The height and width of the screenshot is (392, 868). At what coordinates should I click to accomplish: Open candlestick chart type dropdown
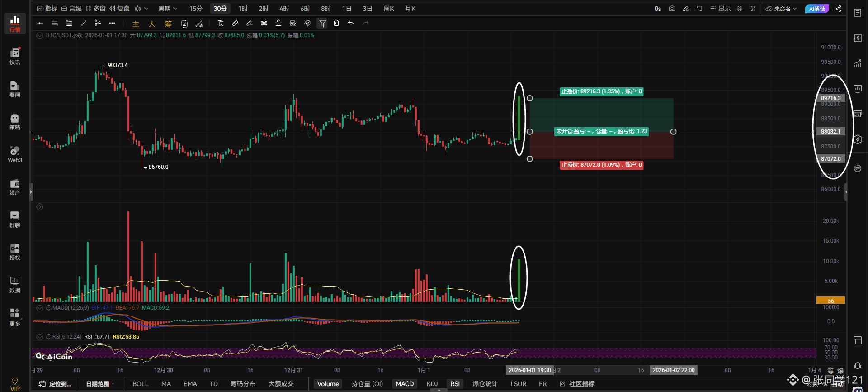[141, 9]
